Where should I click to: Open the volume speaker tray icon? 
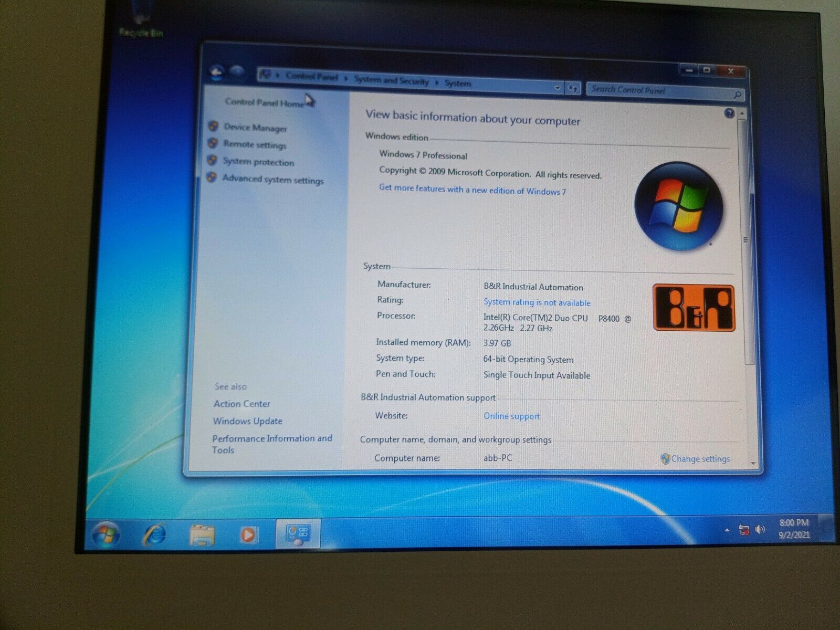pyautogui.click(x=760, y=529)
